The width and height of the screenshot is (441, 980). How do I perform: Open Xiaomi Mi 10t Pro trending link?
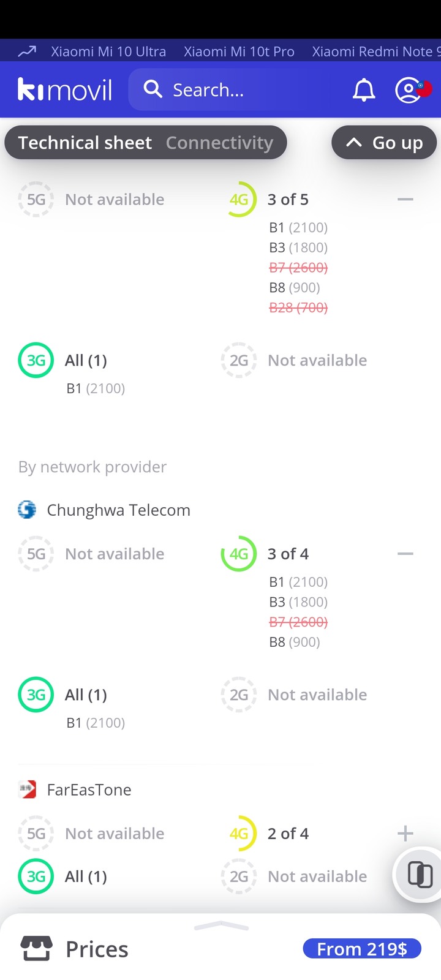239,51
